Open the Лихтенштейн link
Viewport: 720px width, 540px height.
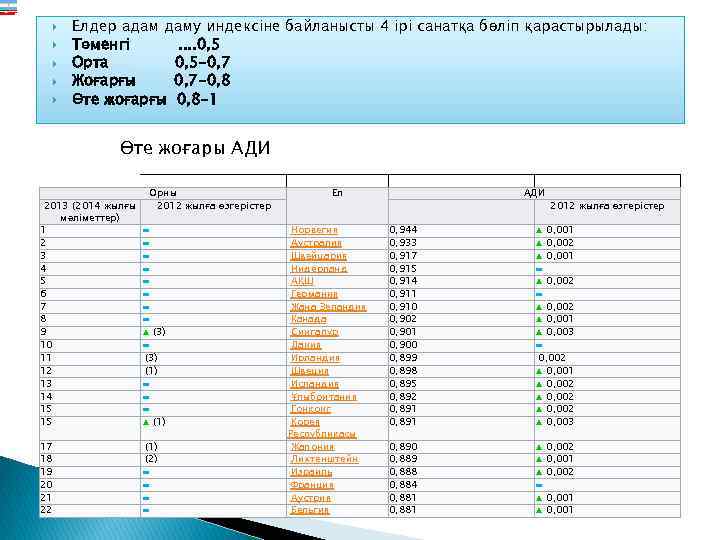tap(324, 459)
